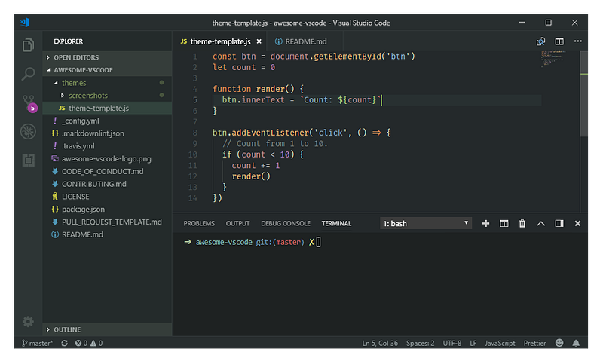Open the Search view in activity bar
The width and height of the screenshot is (603, 364).
coord(28,74)
